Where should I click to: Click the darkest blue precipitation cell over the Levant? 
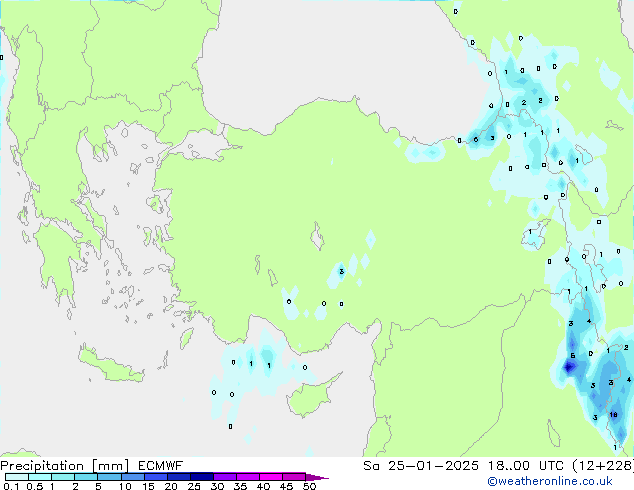569,367
